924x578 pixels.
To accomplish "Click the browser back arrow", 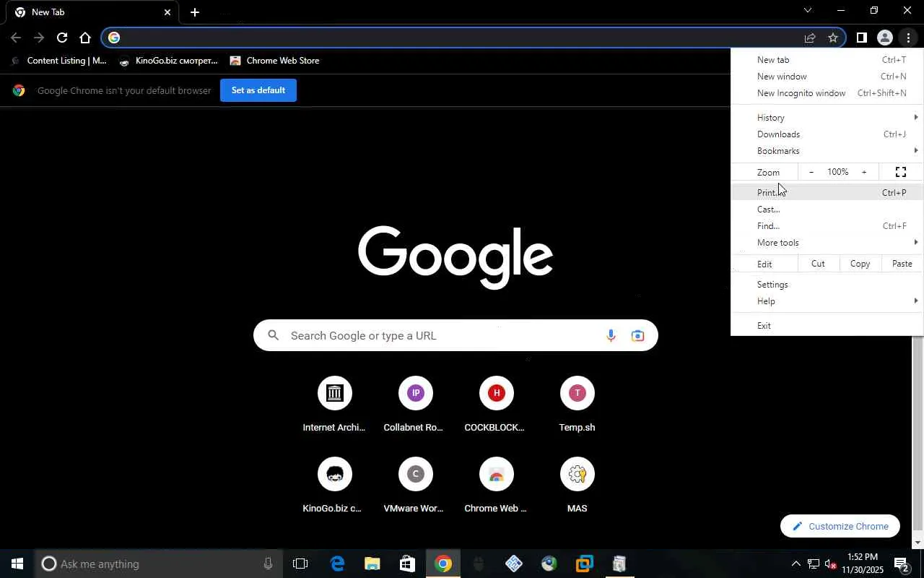I will pos(16,38).
